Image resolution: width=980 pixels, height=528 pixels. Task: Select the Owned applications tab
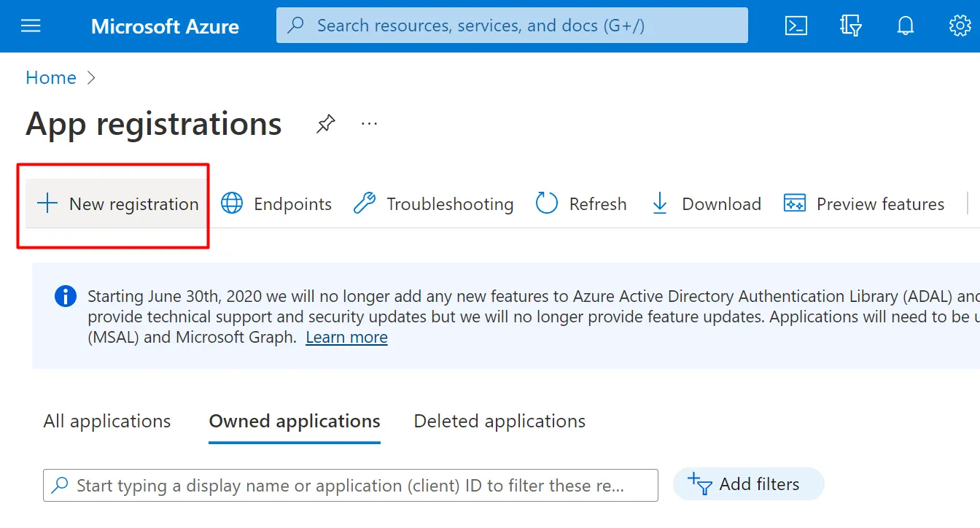pyautogui.click(x=295, y=422)
